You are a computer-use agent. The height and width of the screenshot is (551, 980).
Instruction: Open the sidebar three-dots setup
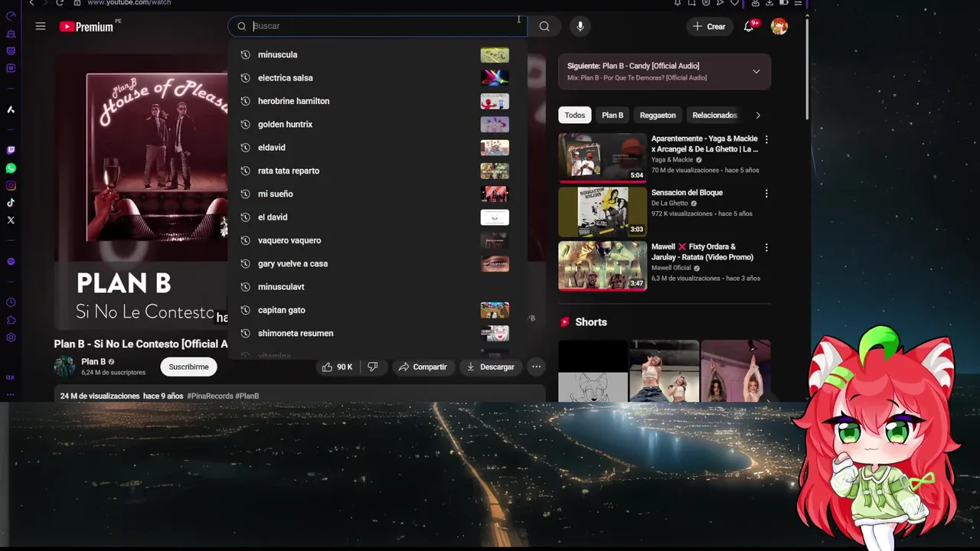(x=11, y=395)
